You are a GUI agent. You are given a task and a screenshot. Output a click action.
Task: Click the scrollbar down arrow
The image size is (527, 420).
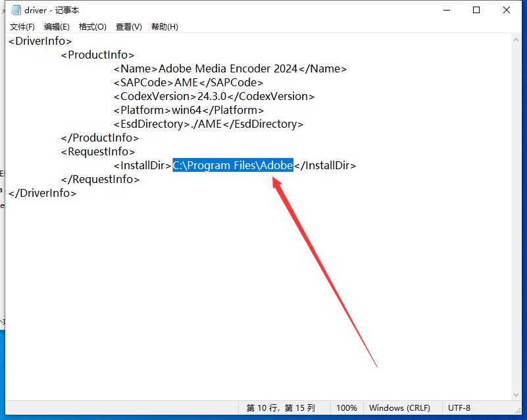(x=516, y=395)
